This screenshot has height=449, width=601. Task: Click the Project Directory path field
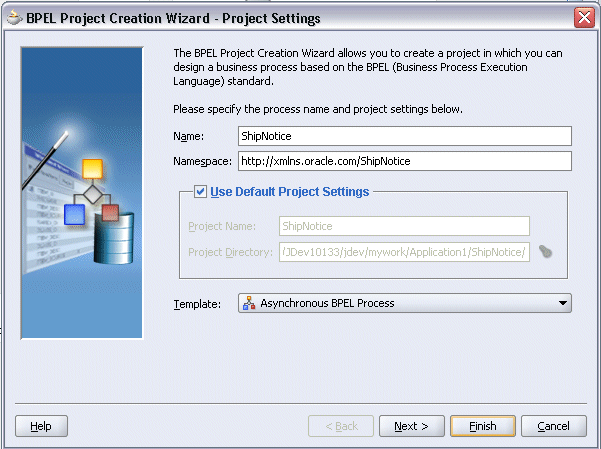click(404, 252)
